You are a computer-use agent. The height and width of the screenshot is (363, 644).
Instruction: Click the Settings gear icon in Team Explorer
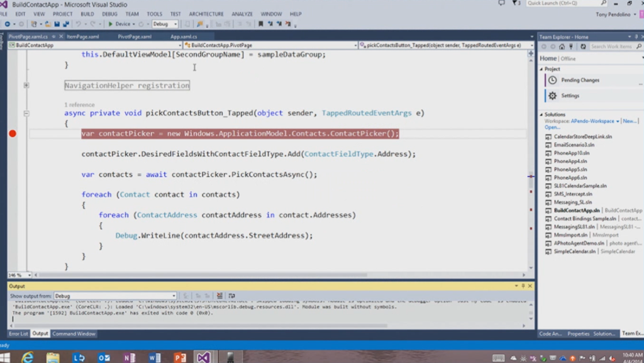coord(552,96)
